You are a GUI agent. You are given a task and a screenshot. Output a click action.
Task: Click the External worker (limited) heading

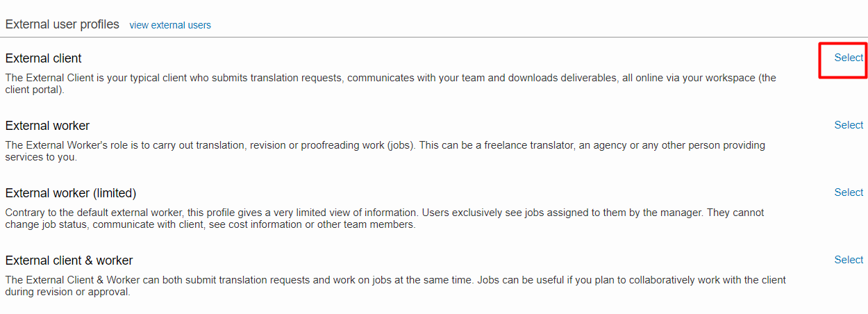pos(70,193)
